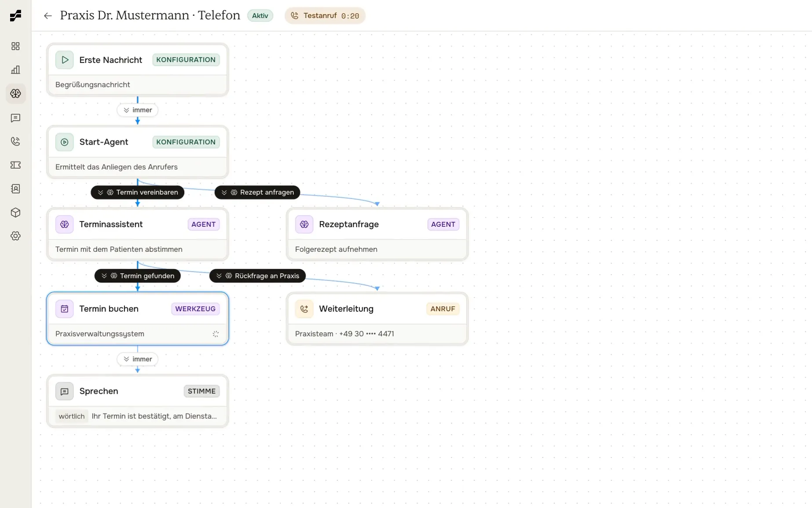Click the Aktiv status badge
The image size is (812, 508).
[x=260, y=16]
